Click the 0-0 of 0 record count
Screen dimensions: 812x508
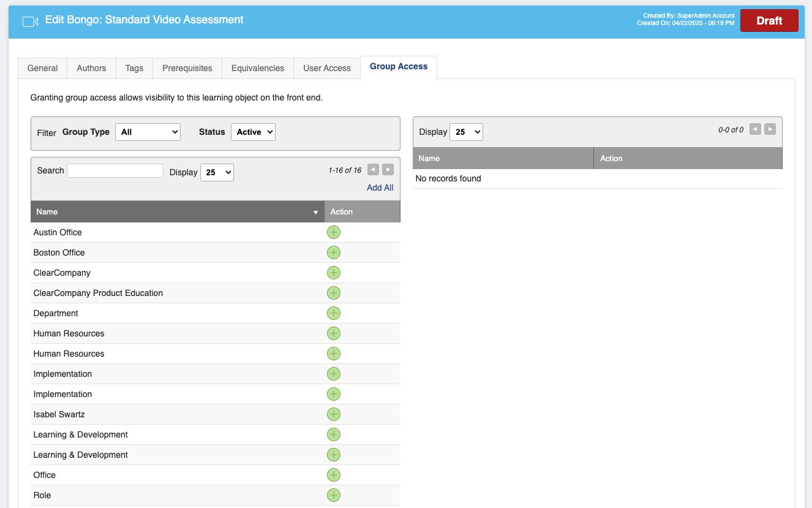point(731,130)
